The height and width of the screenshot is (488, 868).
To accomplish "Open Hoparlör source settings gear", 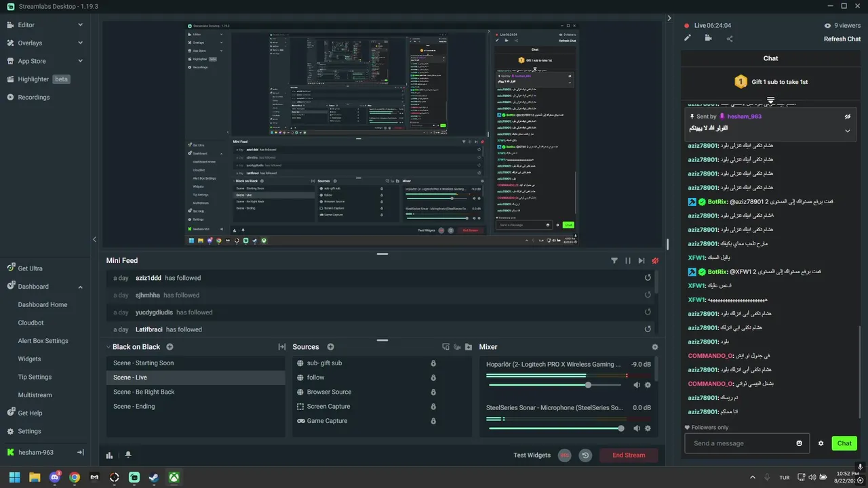I will click(x=648, y=385).
